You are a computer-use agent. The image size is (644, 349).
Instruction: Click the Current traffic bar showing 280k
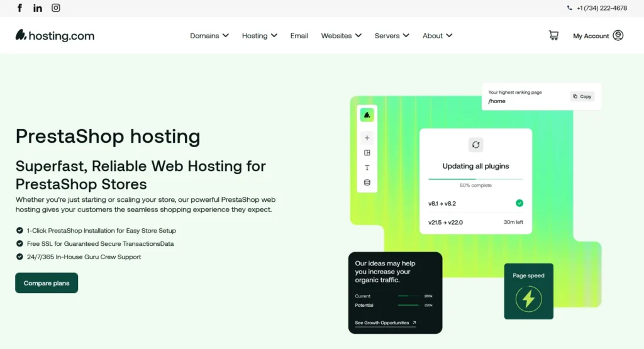coord(409,296)
